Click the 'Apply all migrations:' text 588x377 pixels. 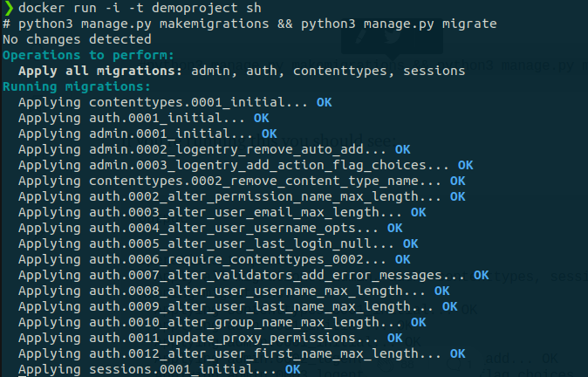pyautogui.click(x=100, y=71)
